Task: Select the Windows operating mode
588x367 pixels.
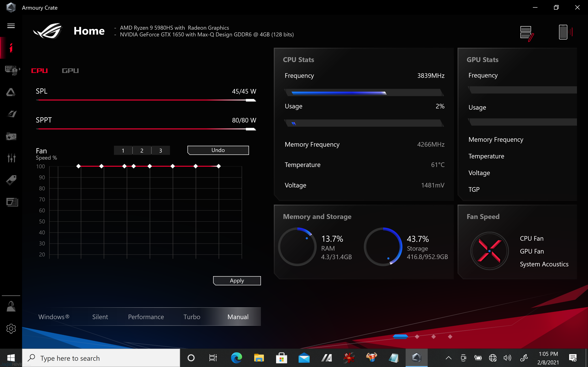Action: (54, 317)
